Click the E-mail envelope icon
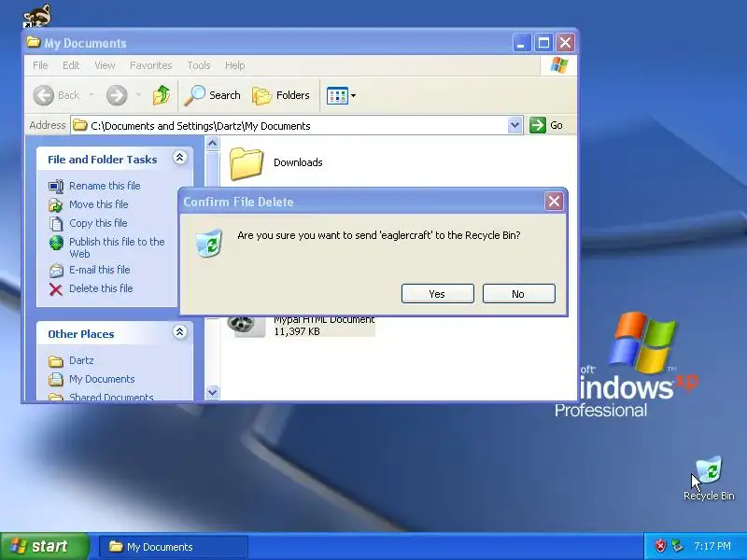This screenshot has height=560, width=747. (x=56, y=271)
